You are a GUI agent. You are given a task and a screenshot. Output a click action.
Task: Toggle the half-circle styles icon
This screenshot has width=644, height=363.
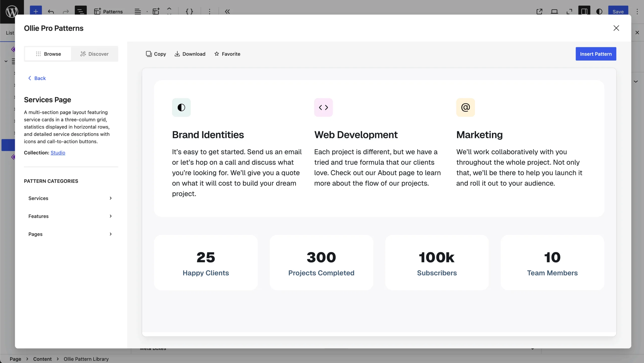tap(599, 12)
